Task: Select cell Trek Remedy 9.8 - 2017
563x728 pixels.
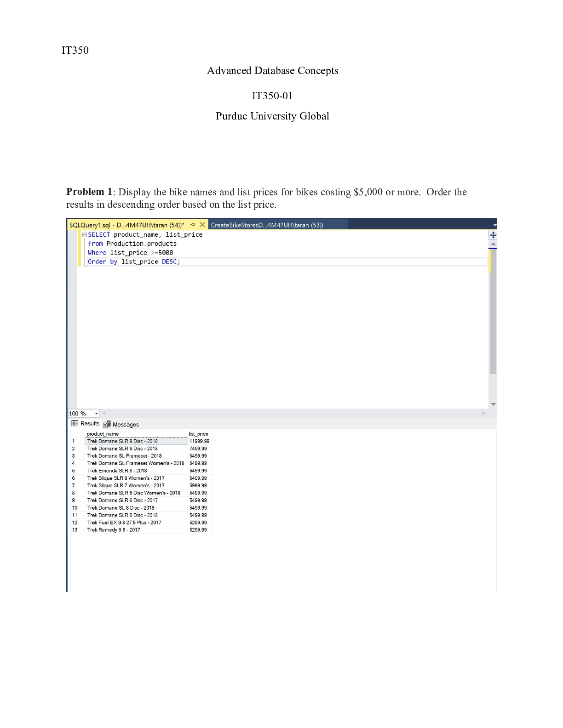Action: click(136, 530)
